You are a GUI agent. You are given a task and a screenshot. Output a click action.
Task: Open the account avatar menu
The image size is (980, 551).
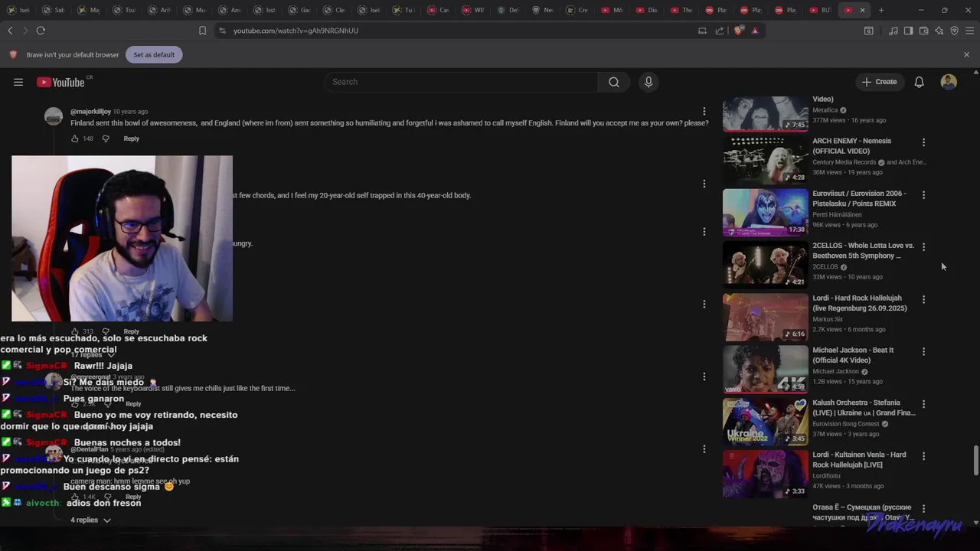point(949,82)
